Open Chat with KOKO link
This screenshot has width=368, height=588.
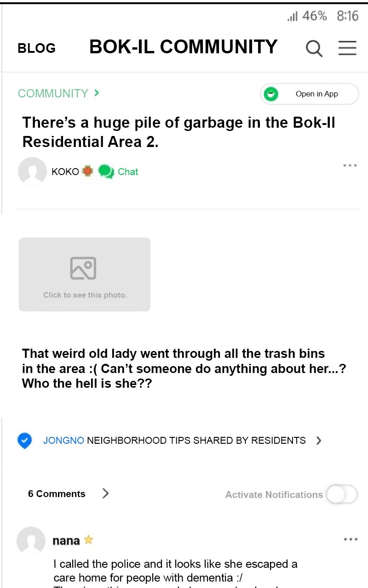pyautogui.click(x=128, y=172)
